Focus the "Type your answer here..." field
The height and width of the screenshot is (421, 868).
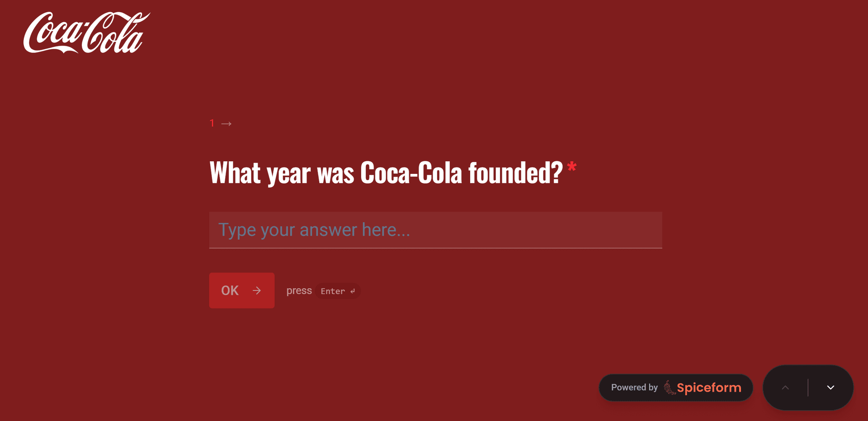pos(435,230)
